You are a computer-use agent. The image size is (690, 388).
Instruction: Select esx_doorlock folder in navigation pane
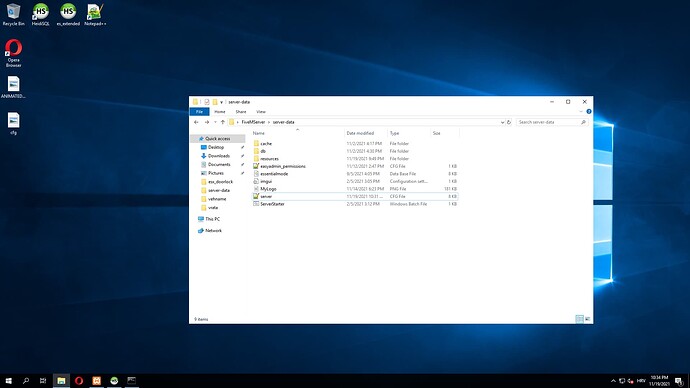[220, 182]
